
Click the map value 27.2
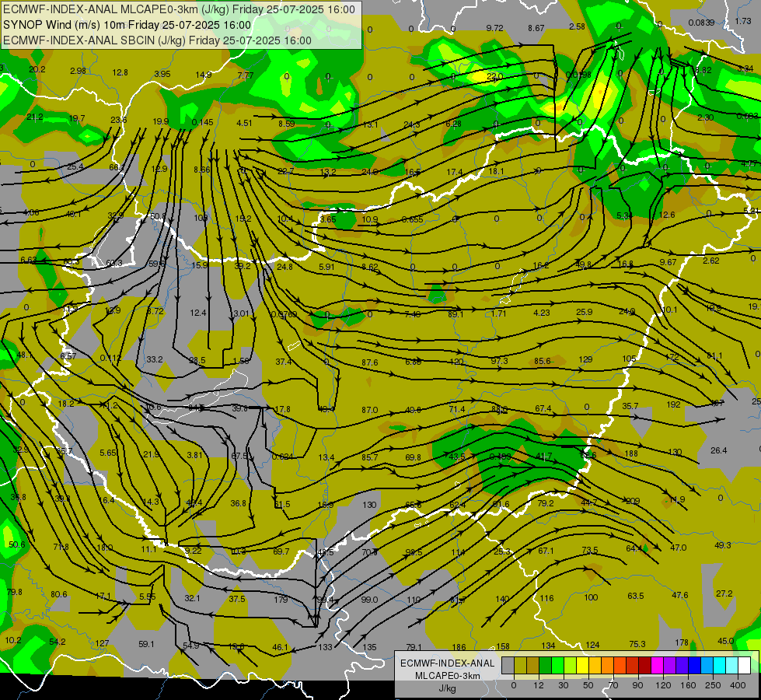724,593
